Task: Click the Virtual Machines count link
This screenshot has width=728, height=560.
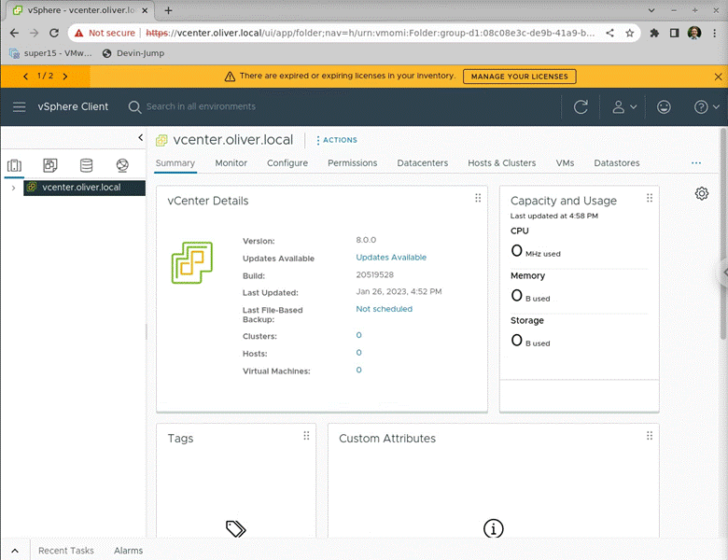Action: [x=359, y=371]
